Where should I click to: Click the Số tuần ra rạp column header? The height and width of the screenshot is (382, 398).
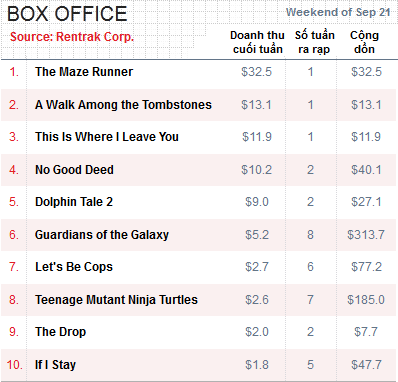point(314,42)
